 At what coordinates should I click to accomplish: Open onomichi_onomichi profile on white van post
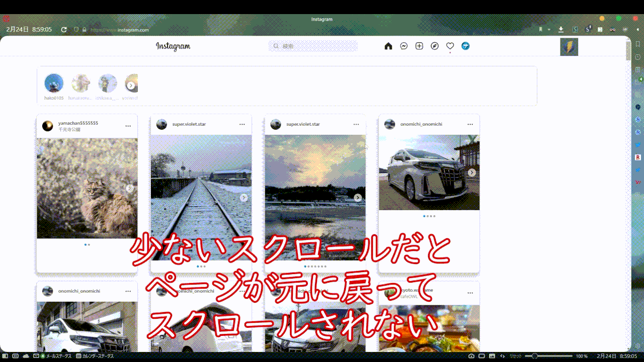click(x=421, y=124)
